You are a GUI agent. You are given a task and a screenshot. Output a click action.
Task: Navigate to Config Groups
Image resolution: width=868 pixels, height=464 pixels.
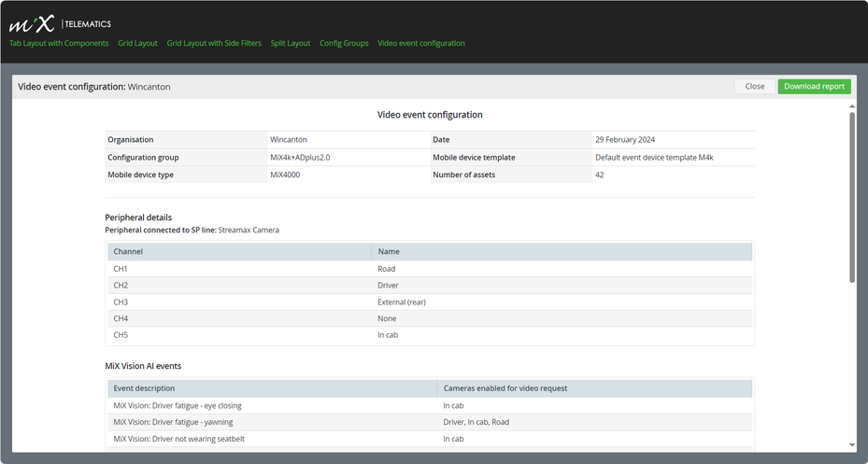click(344, 43)
